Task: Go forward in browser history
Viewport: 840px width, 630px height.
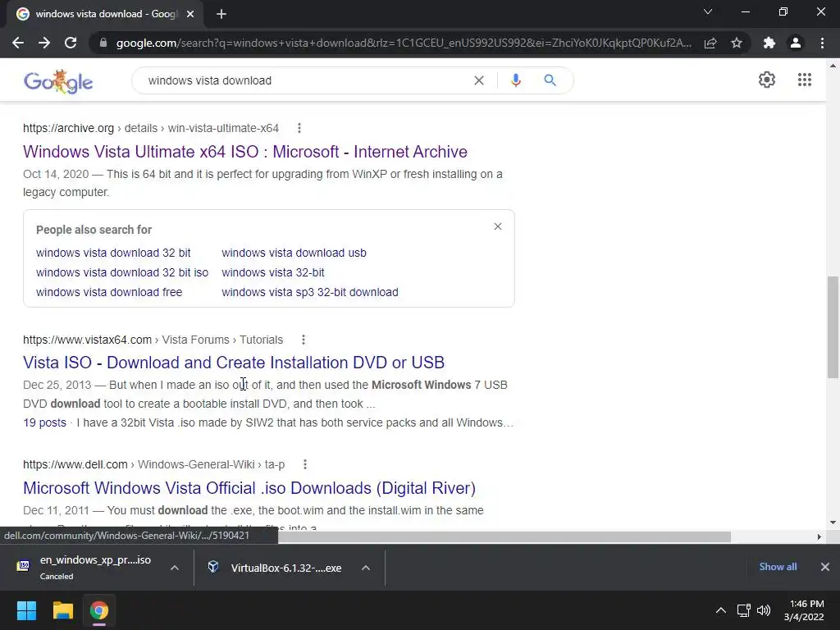Action: (x=44, y=43)
